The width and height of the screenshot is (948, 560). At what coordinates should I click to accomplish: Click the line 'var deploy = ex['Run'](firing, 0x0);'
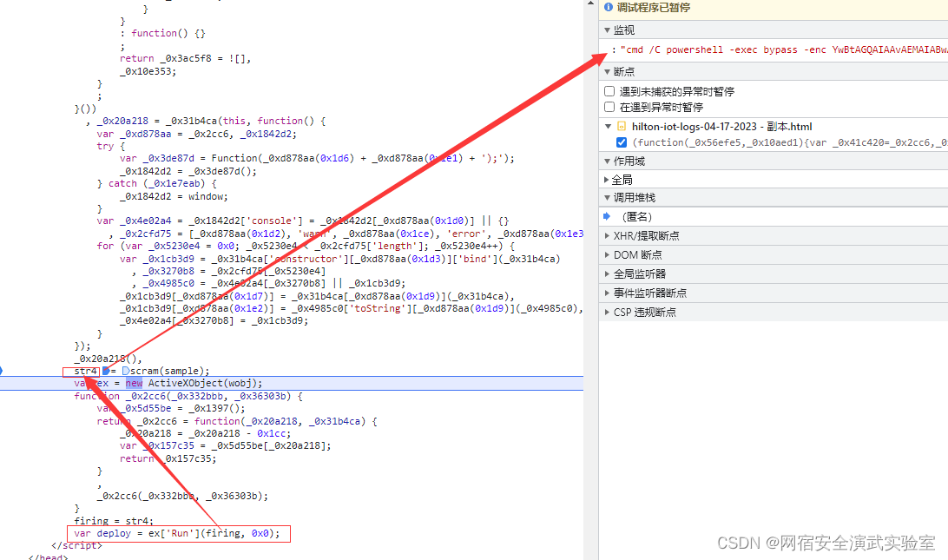(177, 533)
